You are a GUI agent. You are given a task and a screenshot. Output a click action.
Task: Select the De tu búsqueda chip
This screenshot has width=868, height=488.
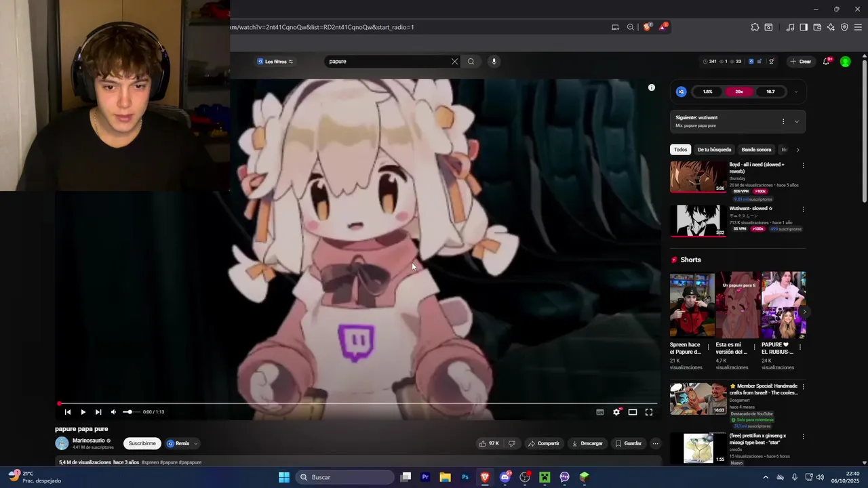point(714,150)
